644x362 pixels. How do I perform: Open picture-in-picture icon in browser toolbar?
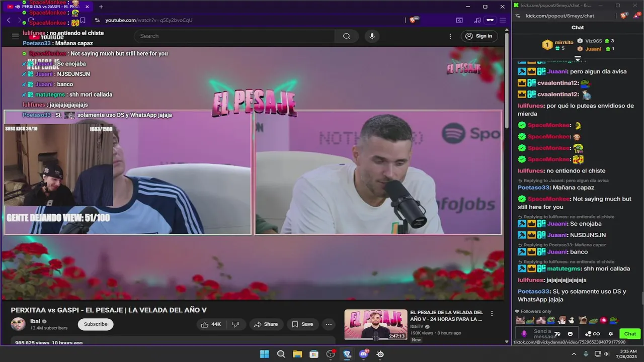(x=459, y=20)
